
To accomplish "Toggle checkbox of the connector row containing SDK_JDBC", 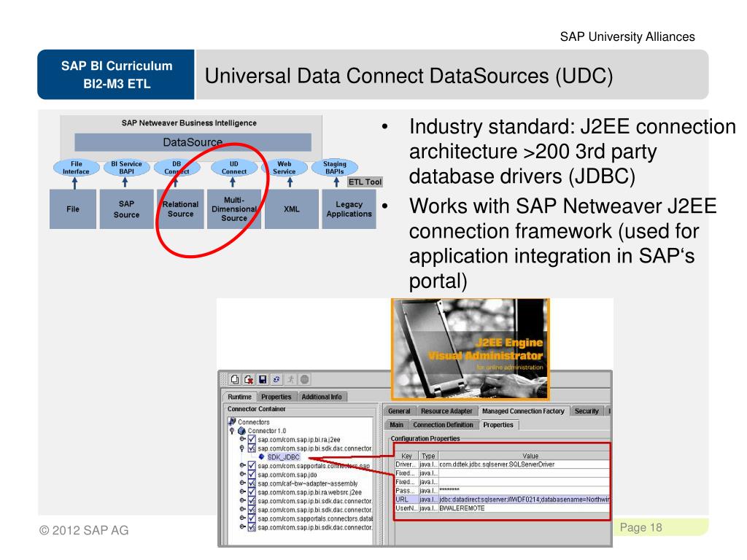I will [252, 448].
